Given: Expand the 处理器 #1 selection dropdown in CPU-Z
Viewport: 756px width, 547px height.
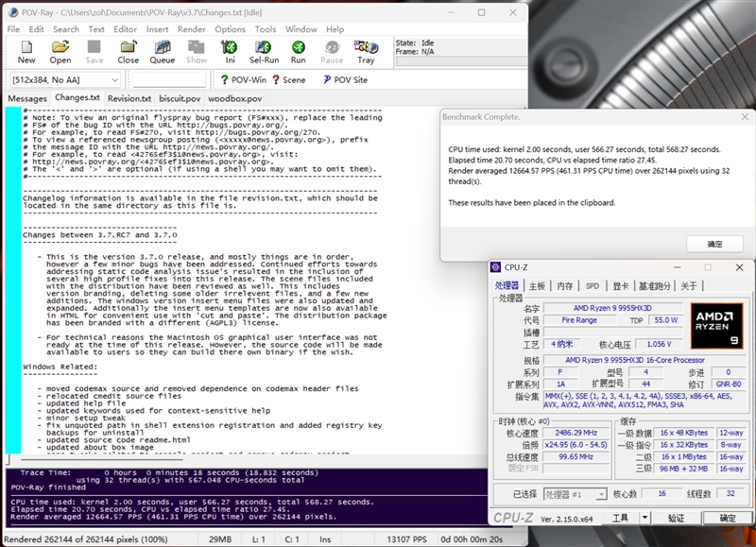Looking at the screenshot, I should tap(604, 494).
